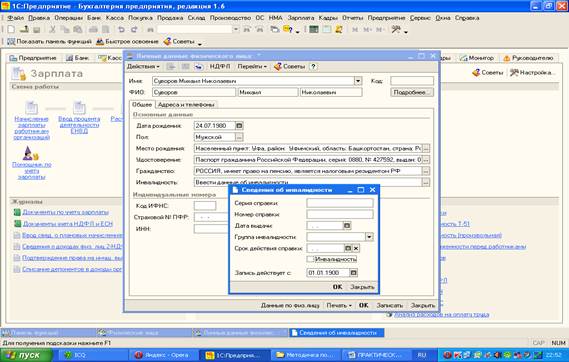Click the пуск Start button
The height and width of the screenshot is (362, 569).
point(26,355)
